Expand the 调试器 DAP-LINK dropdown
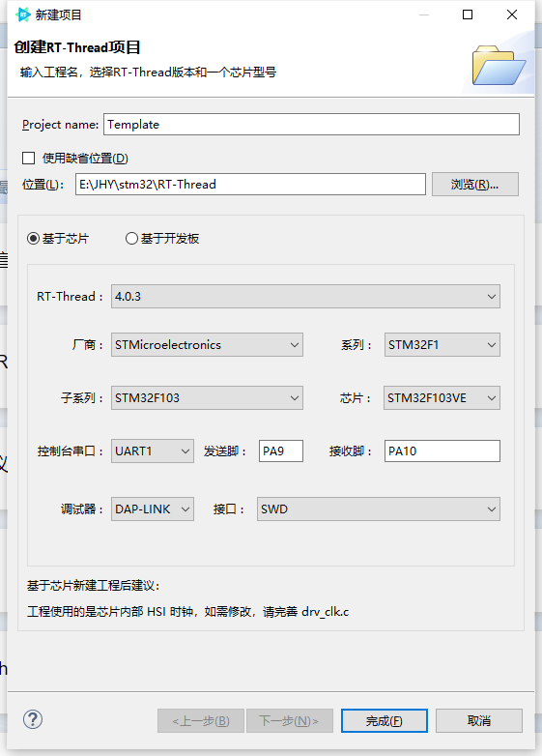The image size is (542, 756). click(x=153, y=509)
